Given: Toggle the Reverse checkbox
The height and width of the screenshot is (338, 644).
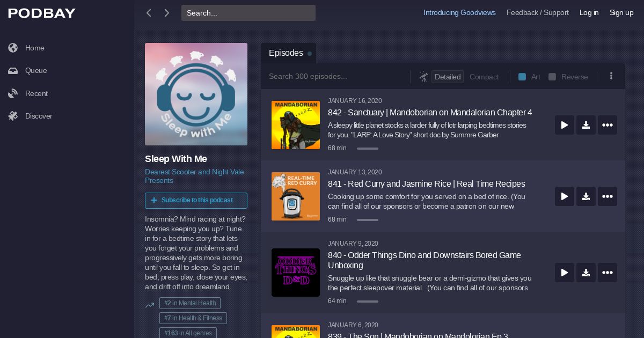Looking at the screenshot, I should click(552, 77).
